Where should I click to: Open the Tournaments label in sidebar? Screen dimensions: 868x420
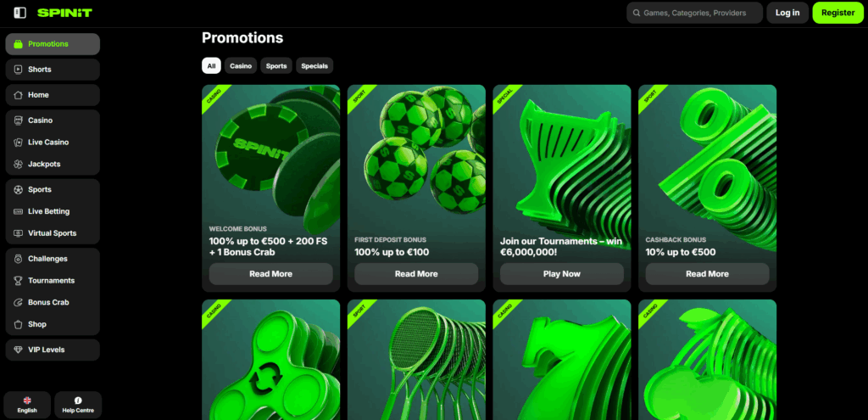(x=52, y=281)
